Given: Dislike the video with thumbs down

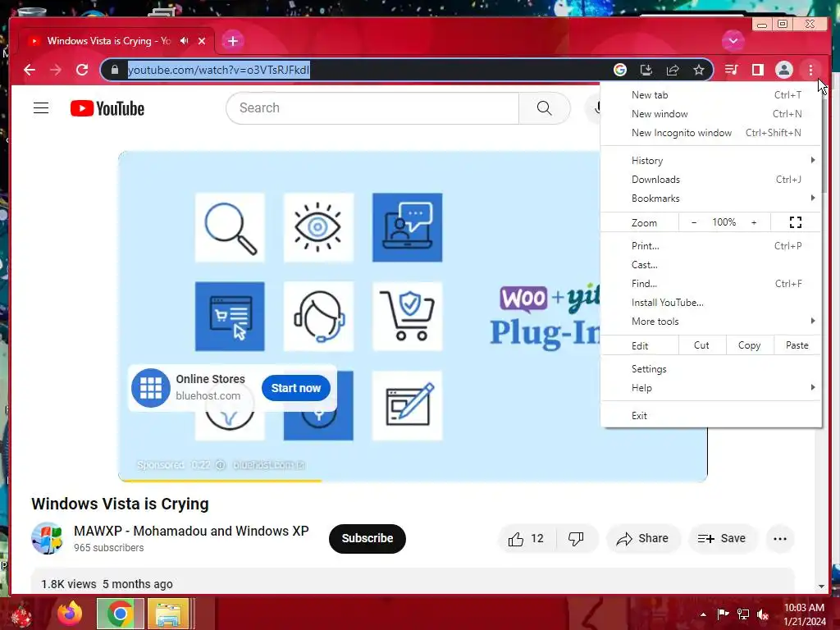Looking at the screenshot, I should 577,538.
